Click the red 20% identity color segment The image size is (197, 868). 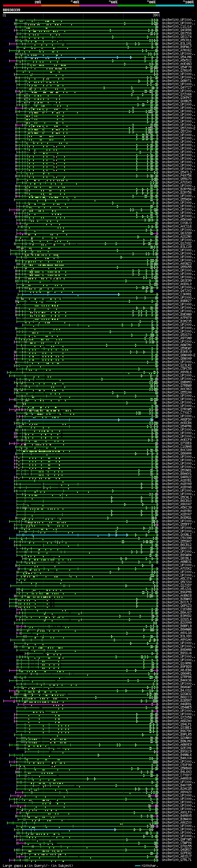coord(22,6)
